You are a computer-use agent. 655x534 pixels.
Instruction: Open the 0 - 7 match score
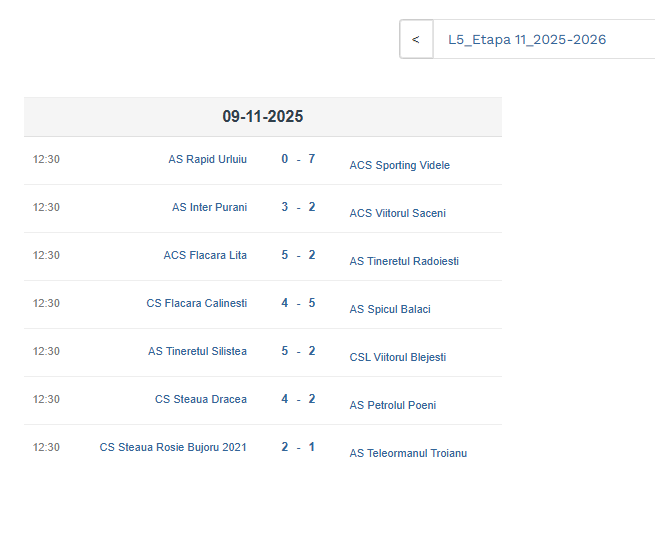298,159
